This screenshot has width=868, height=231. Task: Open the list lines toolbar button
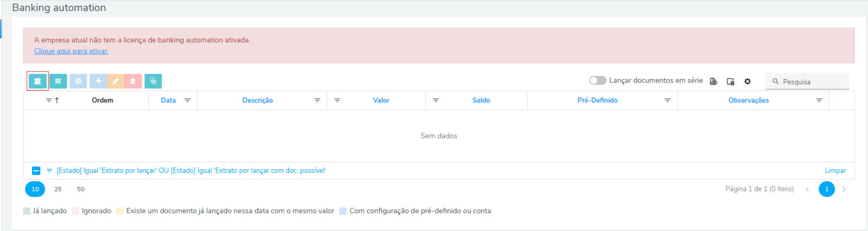click(58, 81)
